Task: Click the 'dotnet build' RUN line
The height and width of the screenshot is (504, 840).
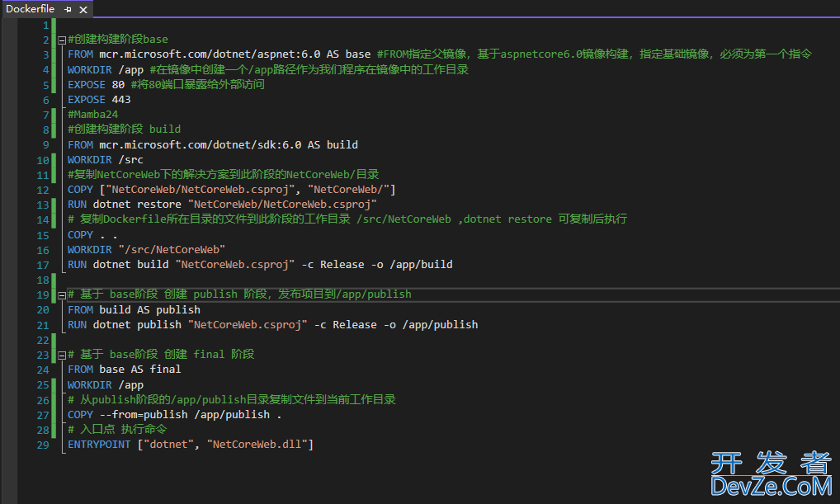Action: [260, 265]
